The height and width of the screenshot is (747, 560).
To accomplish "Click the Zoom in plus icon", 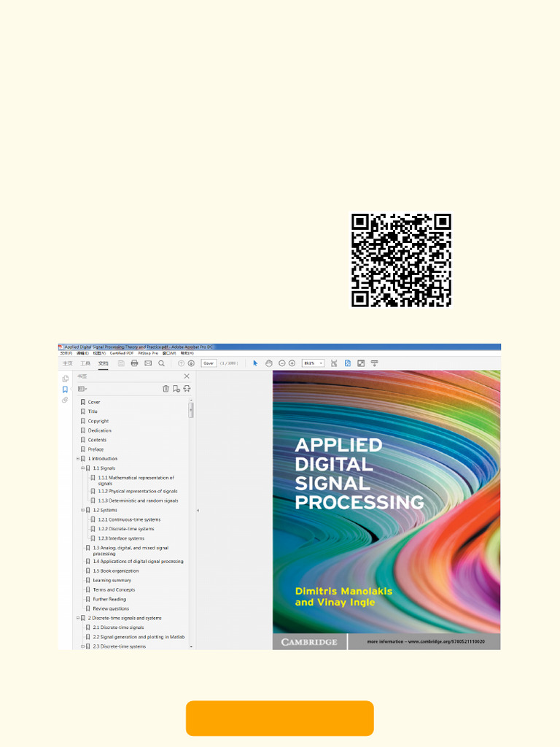I will tap(292, 363).
